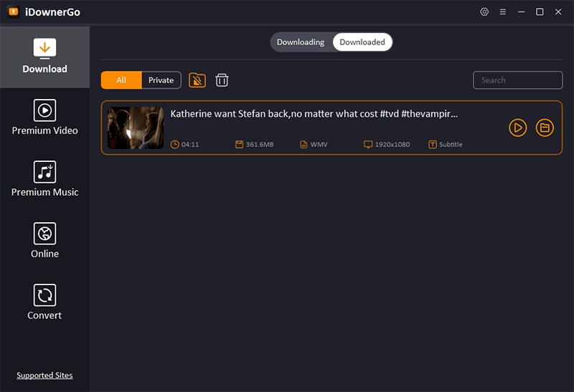
Task: Open file folder for Katherine video
Action: [x=545, y=128]
